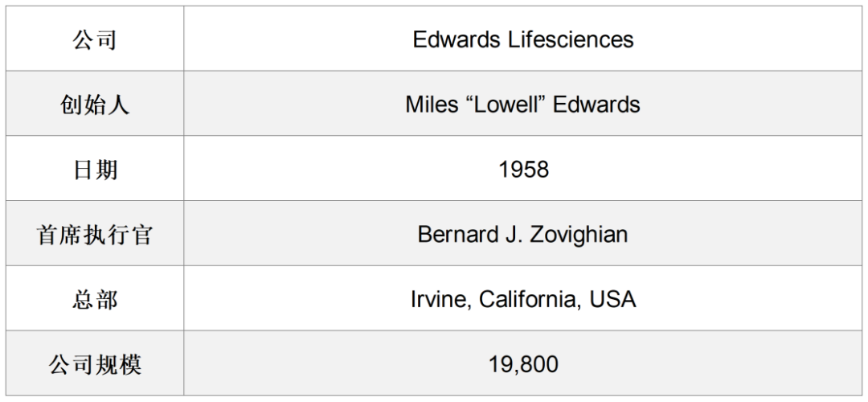Select the Irvine, California, USA cell
This screenshot has height=402, width=868.
tap(522, 298)
